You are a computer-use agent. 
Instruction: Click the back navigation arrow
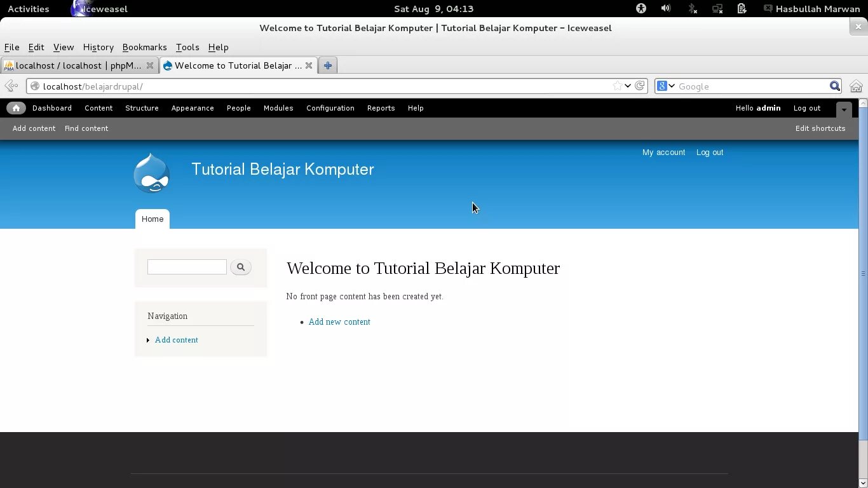[11, 85]
